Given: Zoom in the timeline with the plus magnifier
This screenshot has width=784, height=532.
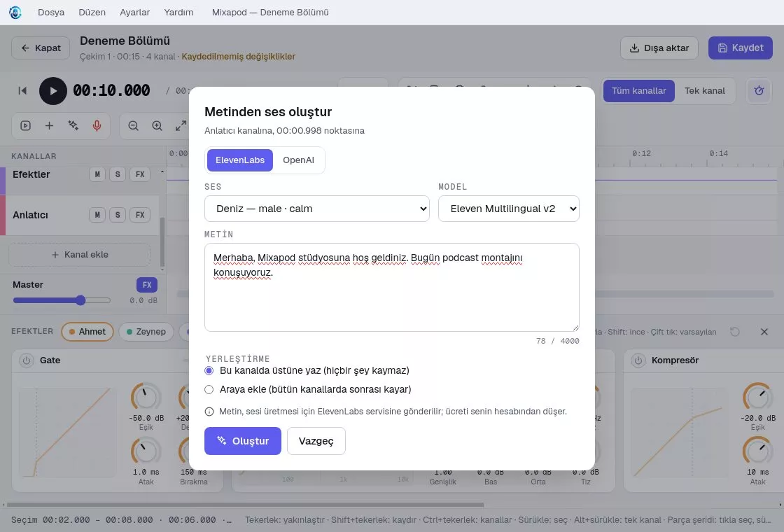Looking at the screenshot, I should click(x=157, y=126).
